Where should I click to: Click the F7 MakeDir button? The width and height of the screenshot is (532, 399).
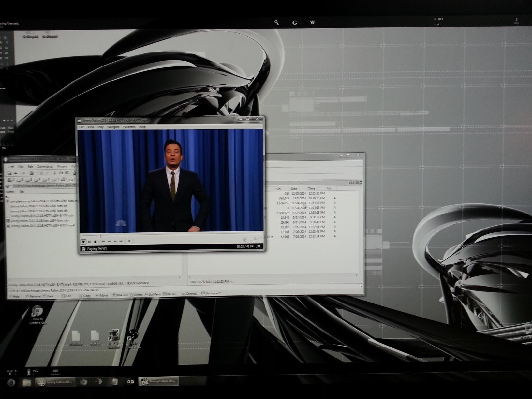[120, 295]
